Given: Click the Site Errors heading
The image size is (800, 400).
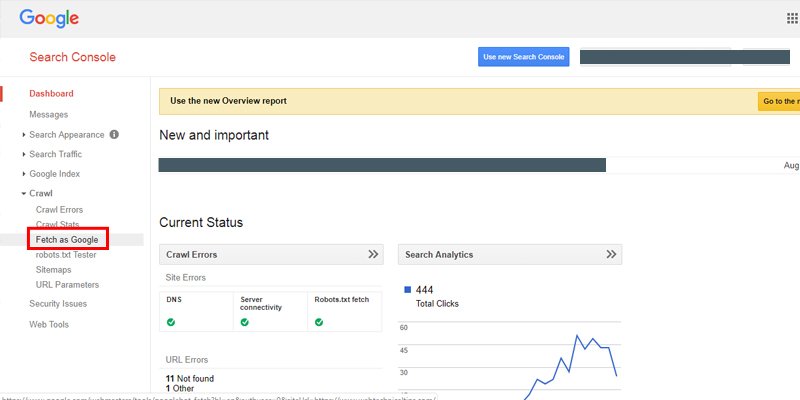Looking at the screenshot, I should click(186, 278).
